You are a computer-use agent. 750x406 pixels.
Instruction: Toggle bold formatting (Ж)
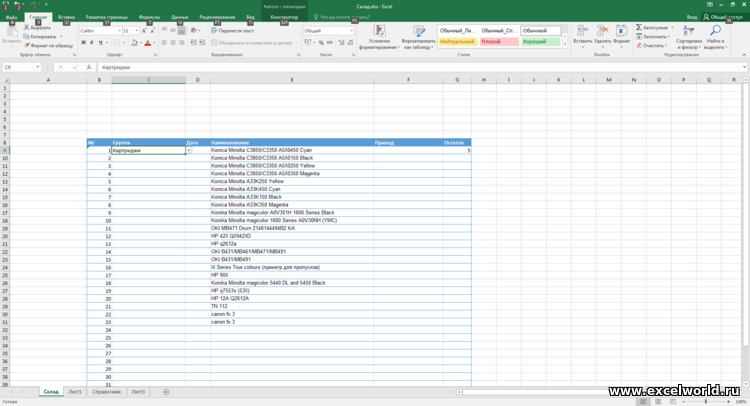(83, 43)
